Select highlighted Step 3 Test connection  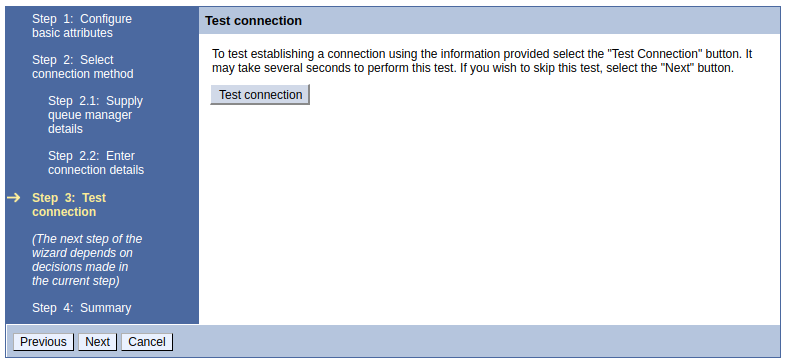(69, 205)
